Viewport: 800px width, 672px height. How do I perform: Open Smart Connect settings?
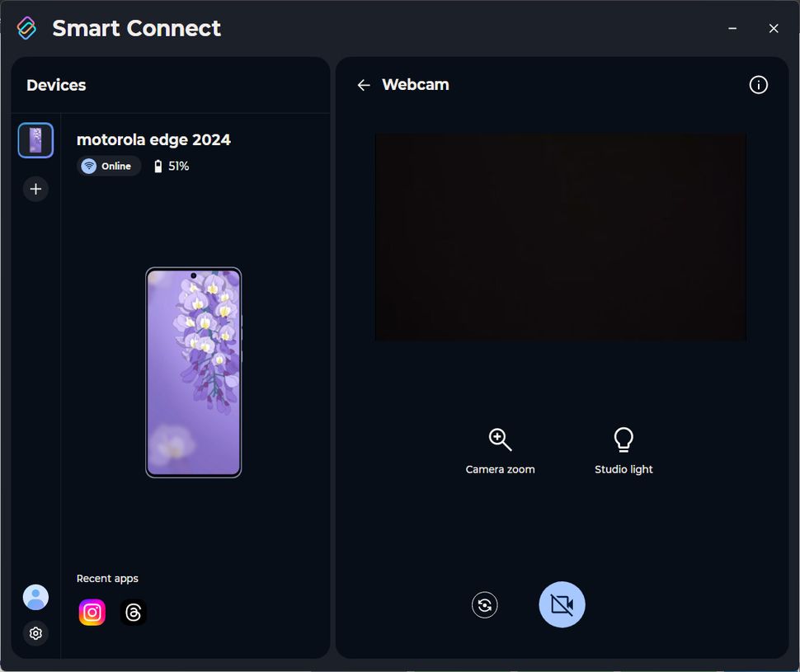click(x=35, y=633)
